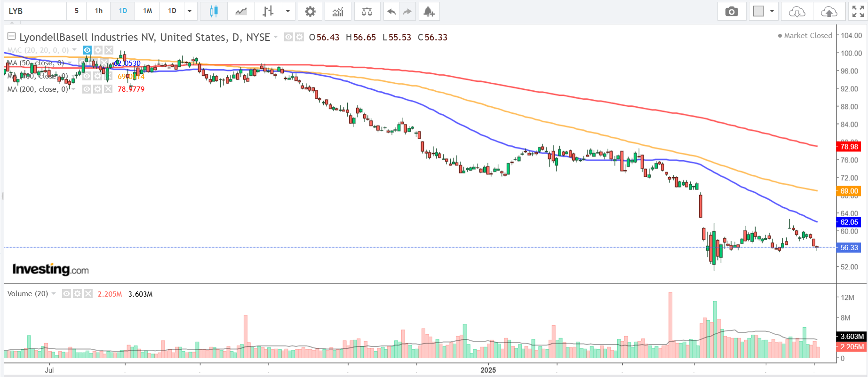Select candlestick chart style
The image size is (868, 377).
214,11
